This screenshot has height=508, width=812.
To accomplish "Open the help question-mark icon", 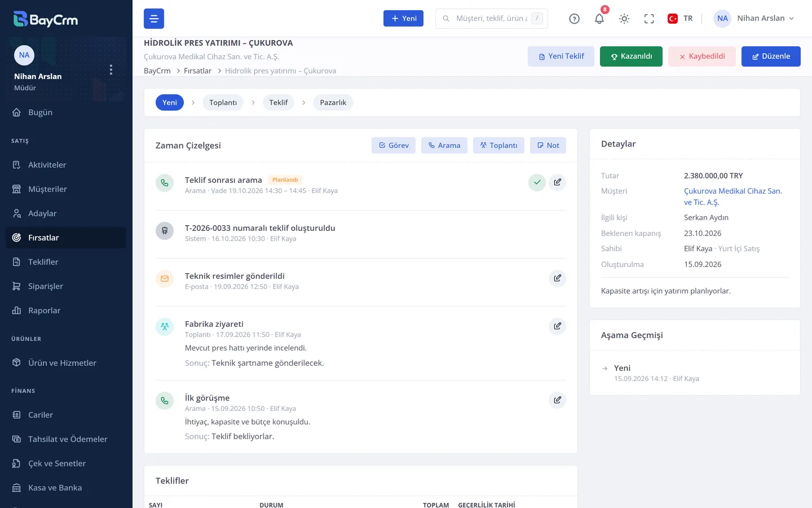I will coord(574,19).
